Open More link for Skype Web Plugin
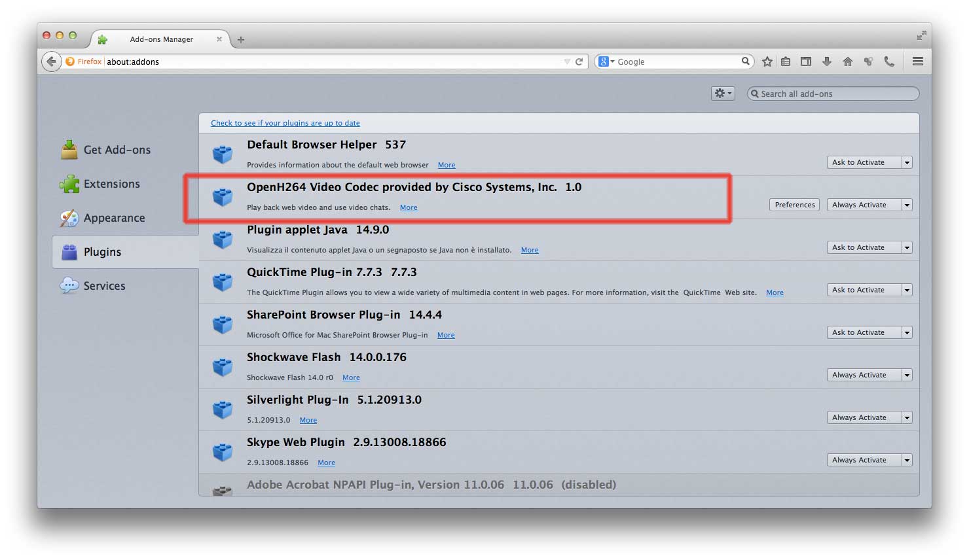Screen dimensions: 969x560 pos(326,463)
